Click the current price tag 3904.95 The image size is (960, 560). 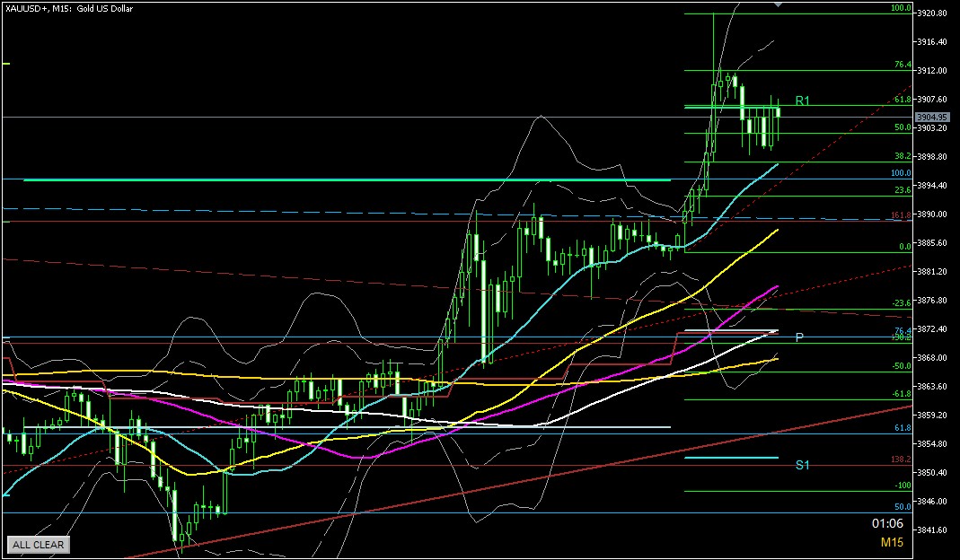(x=933, y=117)
